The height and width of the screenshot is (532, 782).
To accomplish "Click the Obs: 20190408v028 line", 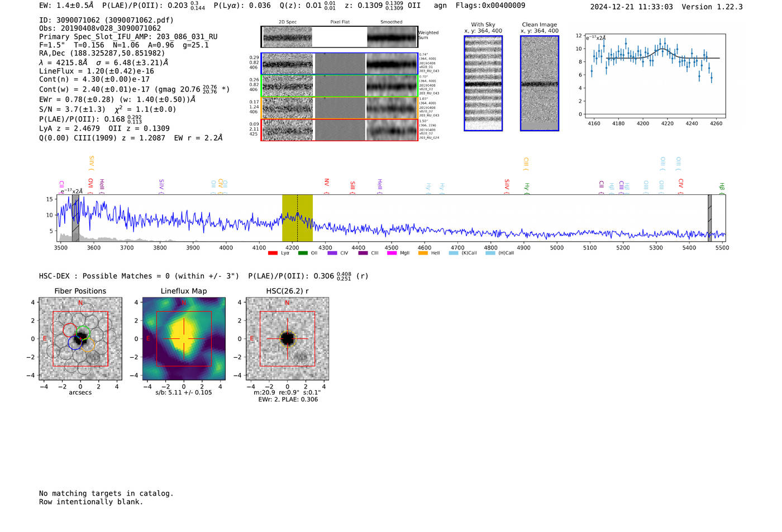I will click(100, 28).
